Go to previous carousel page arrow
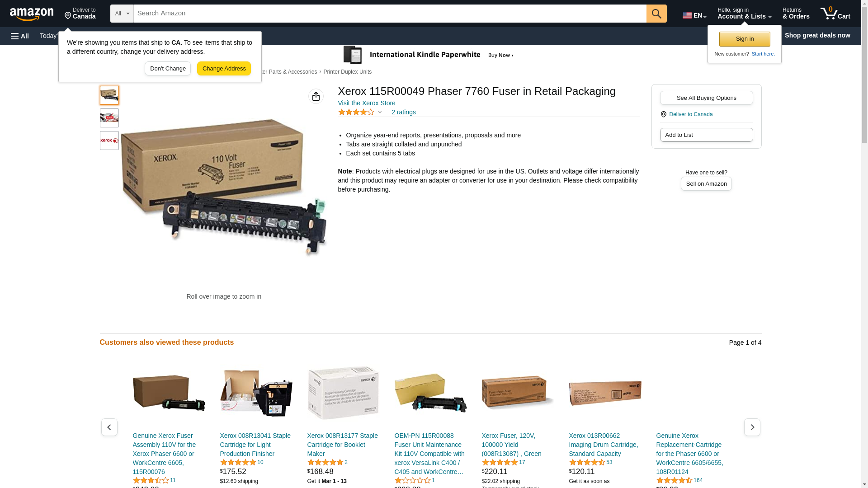 109,427
